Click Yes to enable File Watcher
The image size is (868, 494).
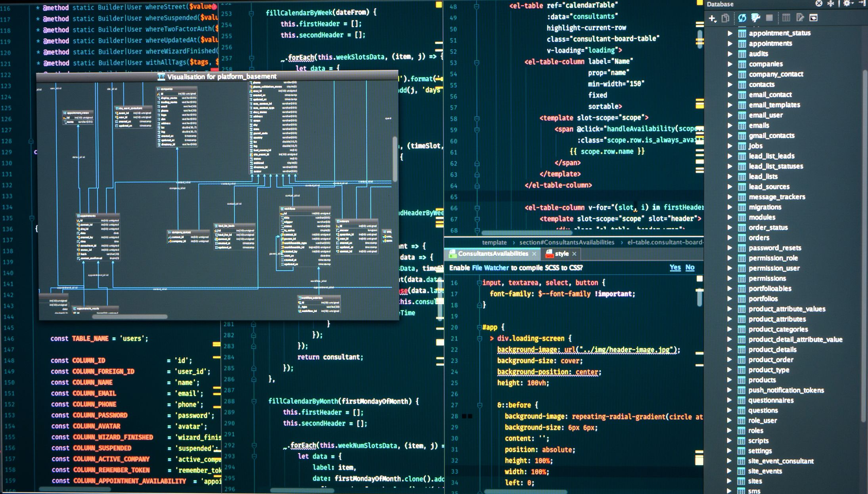coord(675,268)
